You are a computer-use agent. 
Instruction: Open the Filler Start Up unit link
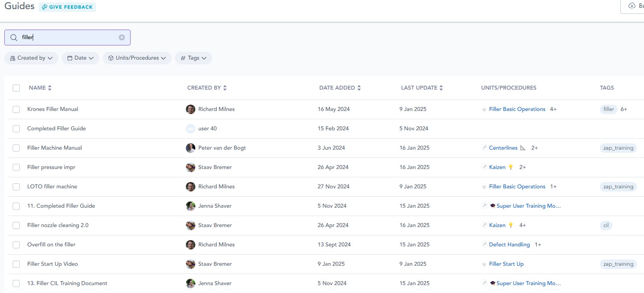(x=506, y=264)
